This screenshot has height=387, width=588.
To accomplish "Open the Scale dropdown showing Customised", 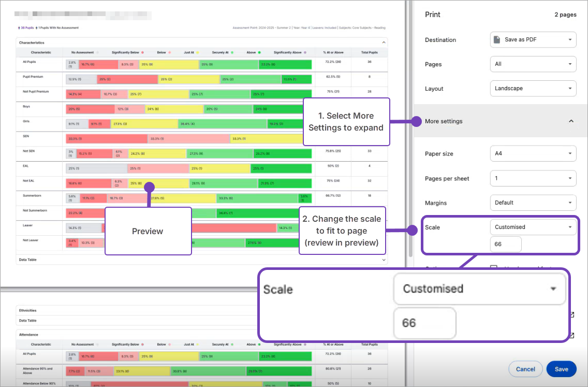I will [x=533, y=227].
